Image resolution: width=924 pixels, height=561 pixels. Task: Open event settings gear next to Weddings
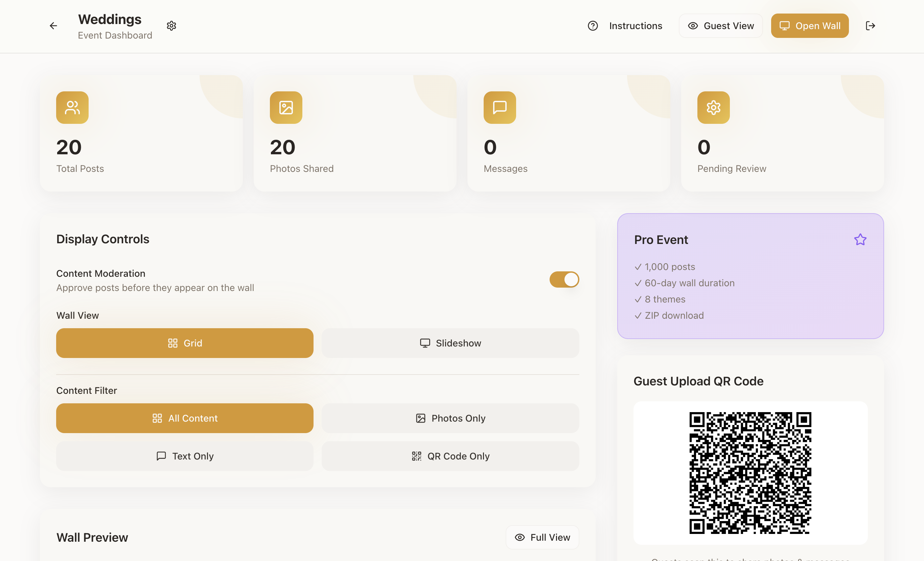(171, 26)
